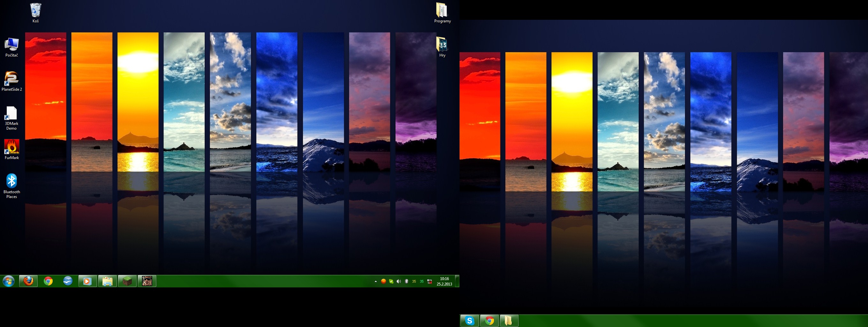Launch the FurMark desktop shortcut
The height and width of the screenshot is (327, 868).
[x=11, y=147]
